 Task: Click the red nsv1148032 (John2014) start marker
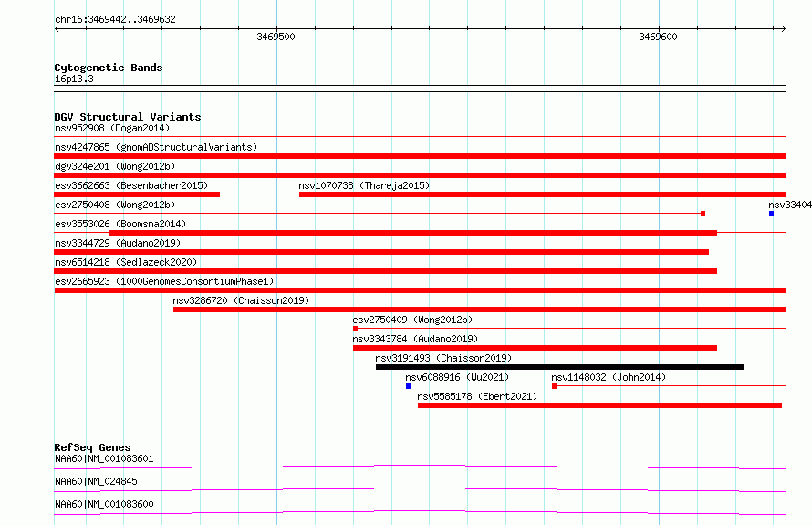click(x=554, y=386)
